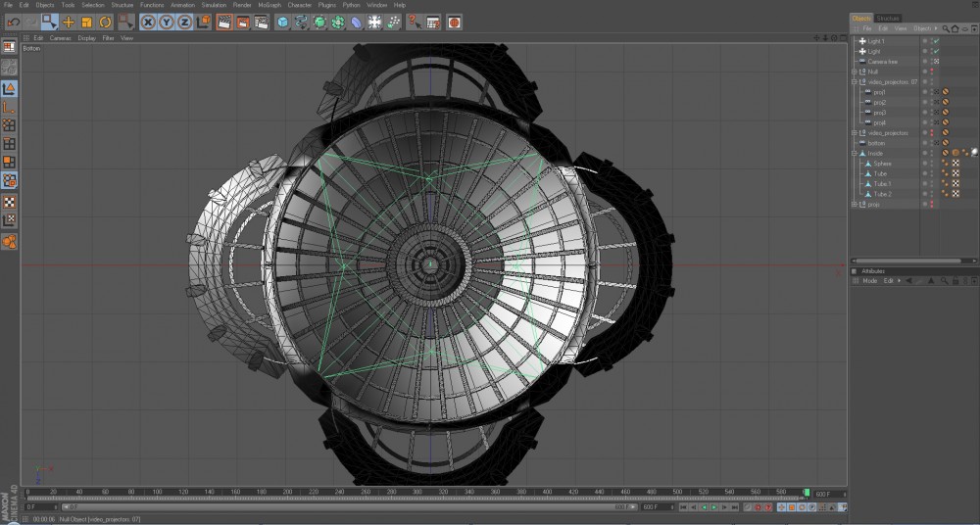Click the context help question-mark icon
This screenshot has height=525, width=980.
[415, 23]
